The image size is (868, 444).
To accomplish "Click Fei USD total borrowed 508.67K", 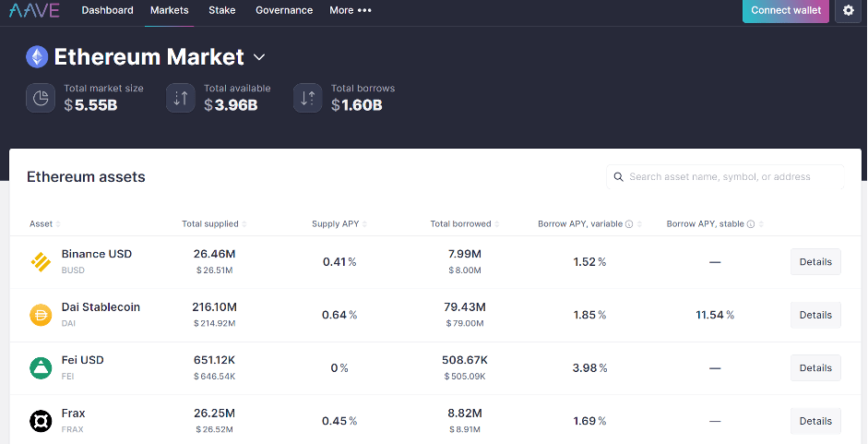I will point(465,360).
